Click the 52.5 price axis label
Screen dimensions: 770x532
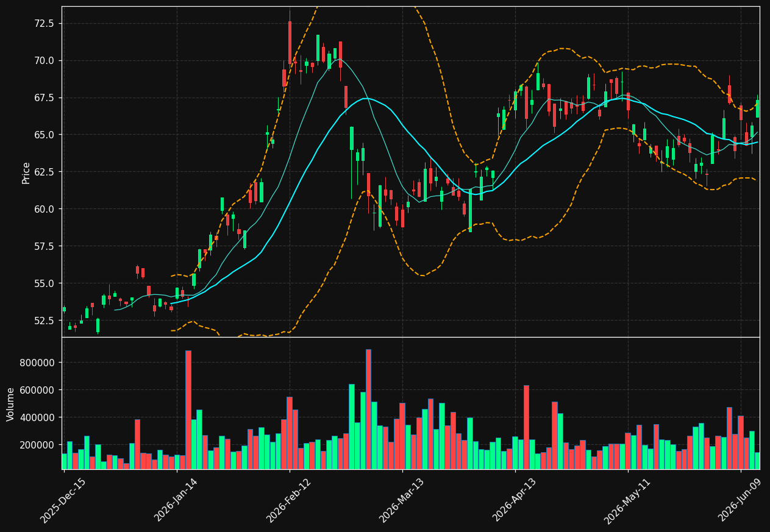point(45,321)
